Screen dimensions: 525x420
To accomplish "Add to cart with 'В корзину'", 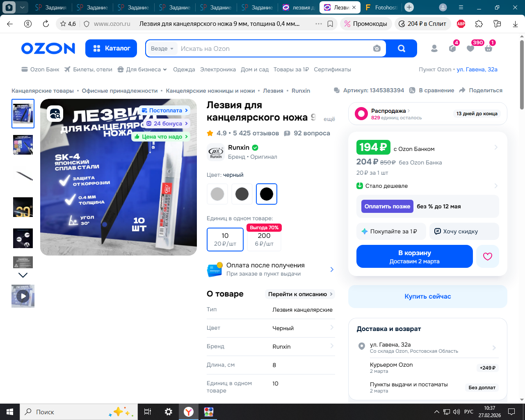I will (x=415, y=256).
